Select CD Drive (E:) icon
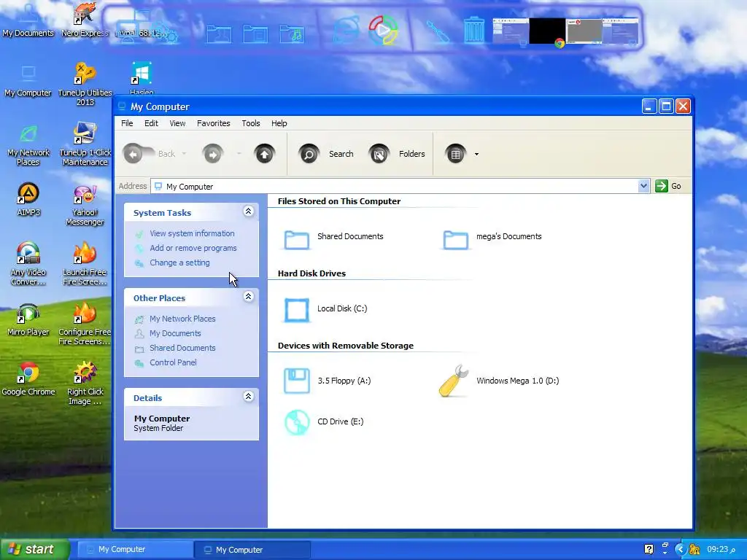 (296, 422)
